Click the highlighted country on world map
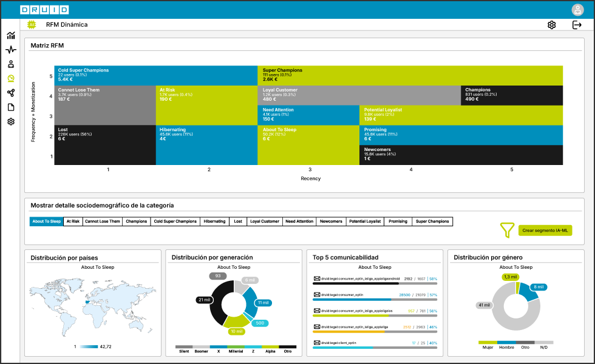 pos(87,302)
